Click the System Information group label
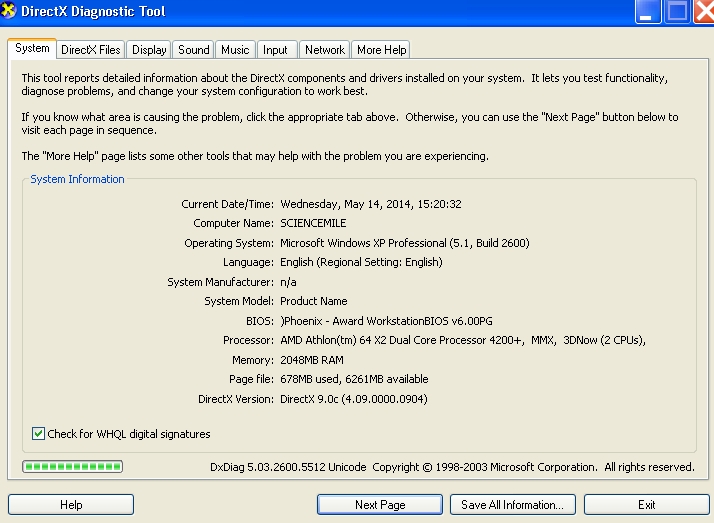Image resolution: width=714 pixels, height=523 pixels. click(77, 179)
